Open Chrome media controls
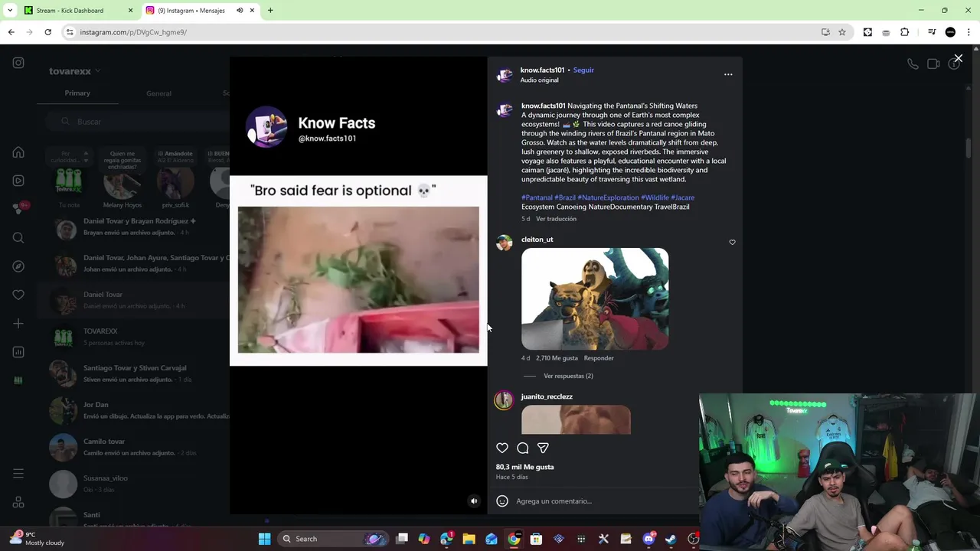Viewport: 980px width, 551px height. pyautogui.click(x=932, y=32)
